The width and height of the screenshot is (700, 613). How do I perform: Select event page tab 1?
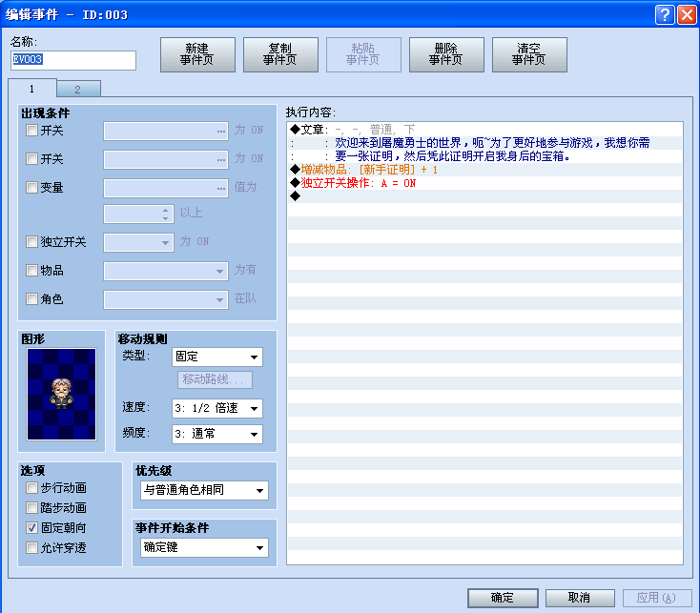(32, 89)
